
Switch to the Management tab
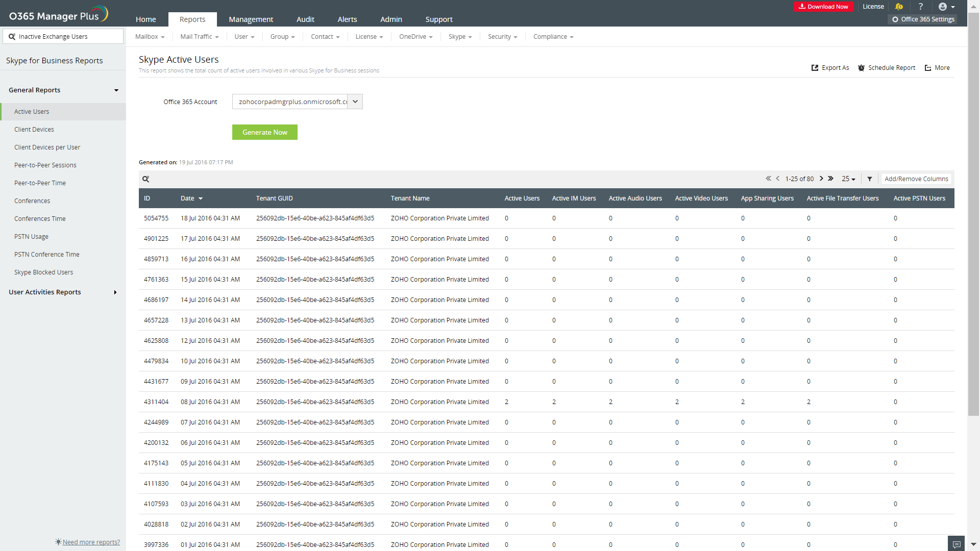point(251,19)
